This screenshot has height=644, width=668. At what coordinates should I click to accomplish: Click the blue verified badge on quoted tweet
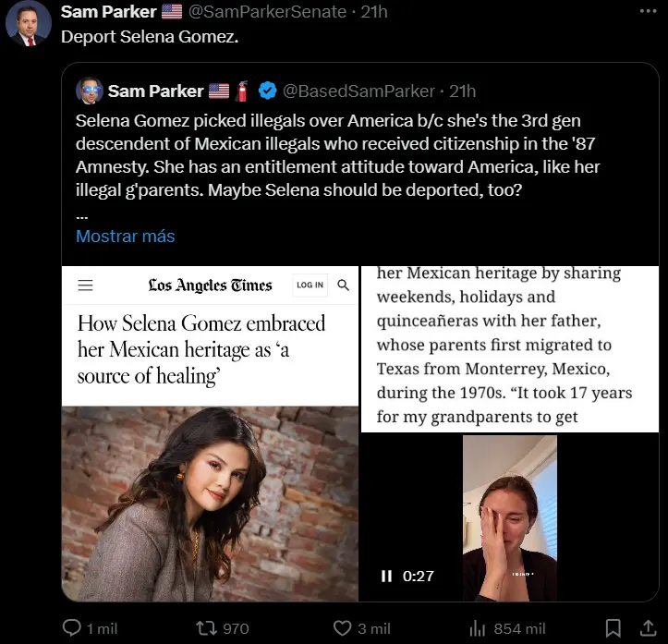click(267, 91)
